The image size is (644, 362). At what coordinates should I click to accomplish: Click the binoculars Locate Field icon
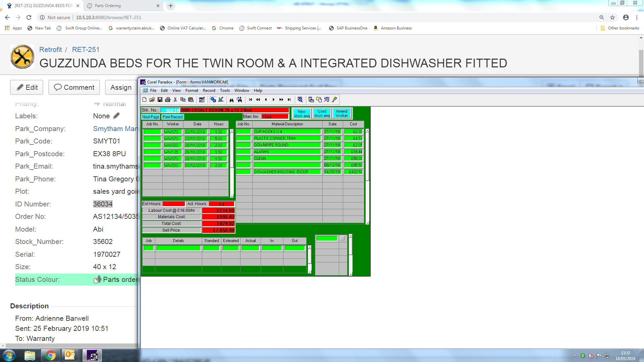point(231,100)
